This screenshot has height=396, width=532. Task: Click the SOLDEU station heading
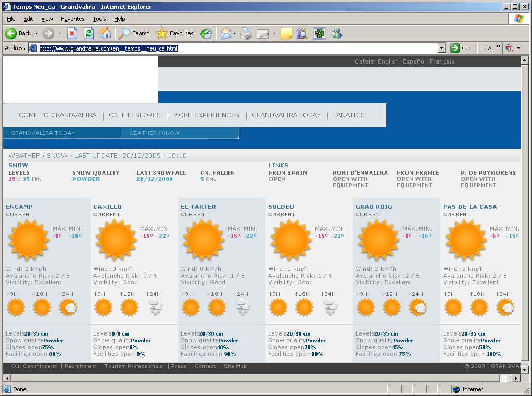281,207
